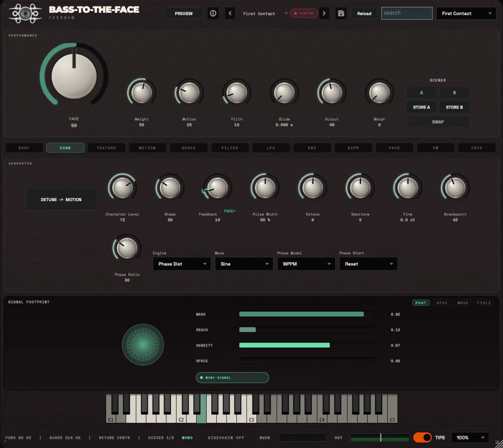The image size is (503, 448).
Task: Click the info icon next to Preview
Action: [213, 14]
